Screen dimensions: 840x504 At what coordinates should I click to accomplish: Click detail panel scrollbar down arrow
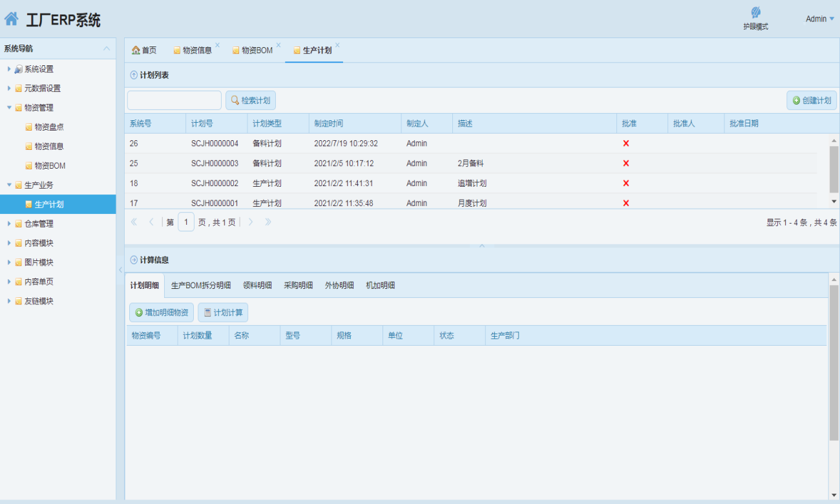(834, 494)
